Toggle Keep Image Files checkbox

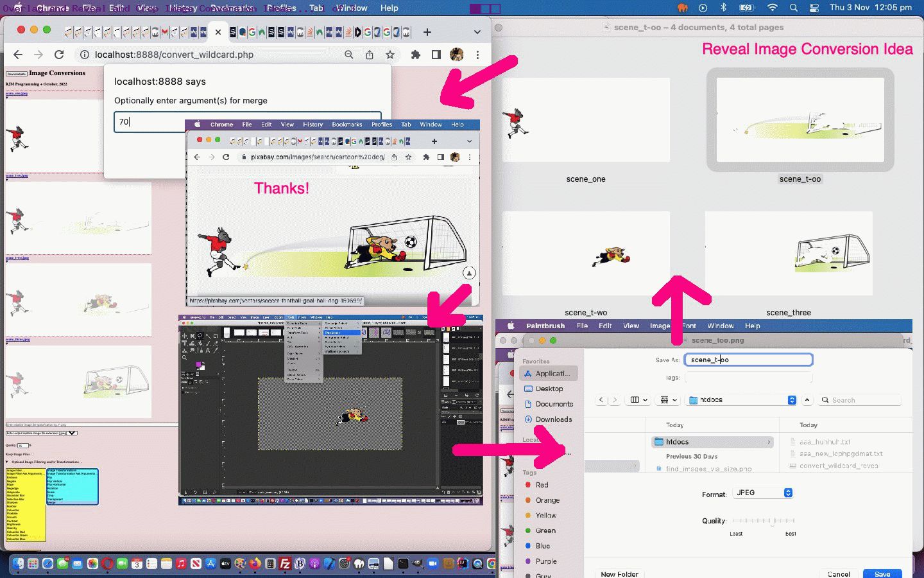(32, 454)
